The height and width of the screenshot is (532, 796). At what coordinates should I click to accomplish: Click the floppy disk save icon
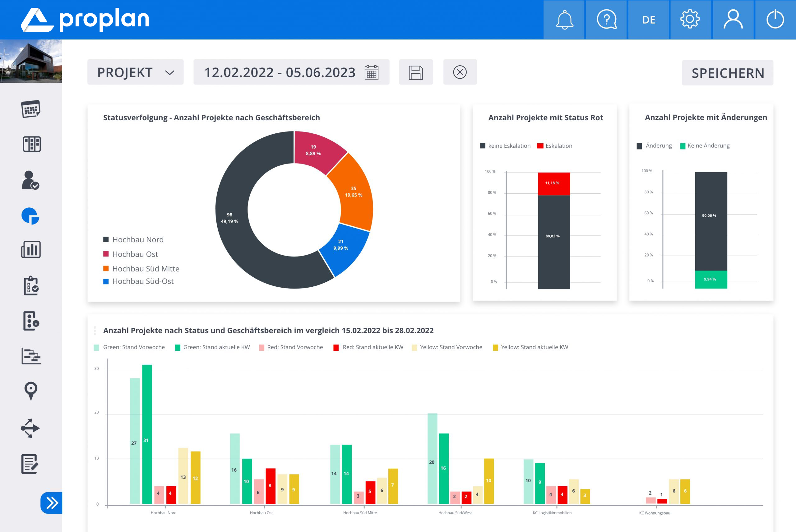click(416, 72)
